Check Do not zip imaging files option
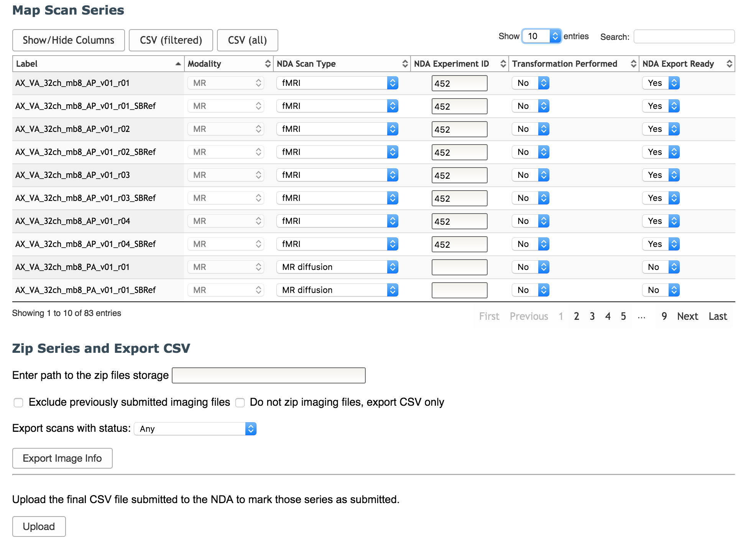Image resolution: width=756 pixels, height=543 pixels. click(x=240, y=402)
